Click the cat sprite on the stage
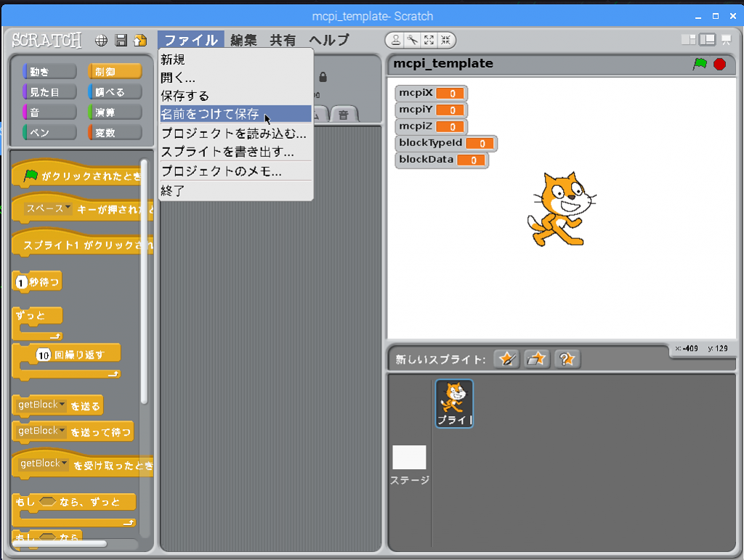The height and width of the screenshot is (560, 744). click(562, 208)
